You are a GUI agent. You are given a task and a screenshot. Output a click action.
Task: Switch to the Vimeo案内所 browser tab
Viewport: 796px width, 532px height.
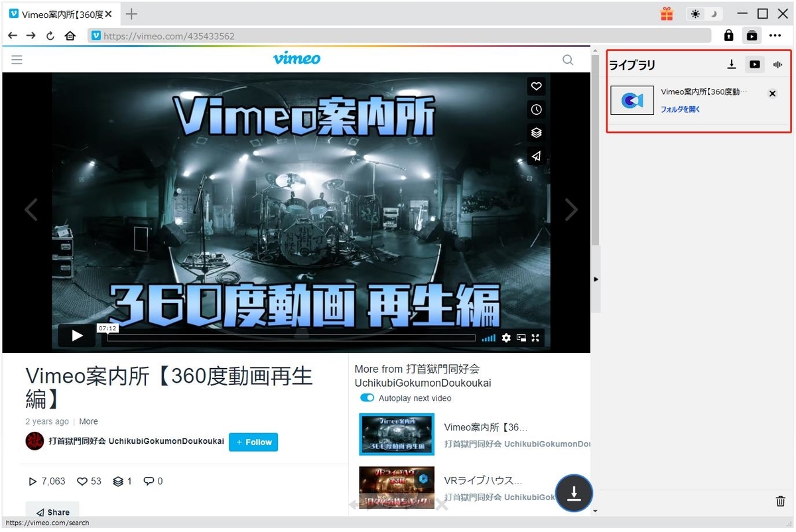pyautogui.click(x=62, y=14)
